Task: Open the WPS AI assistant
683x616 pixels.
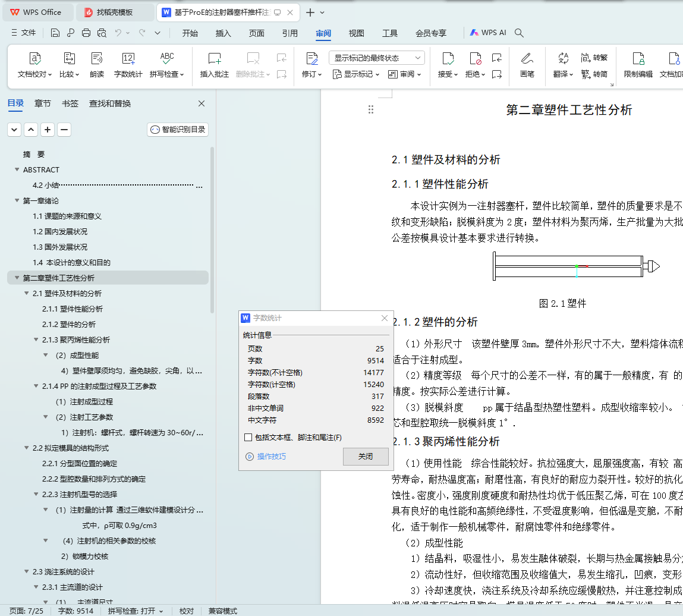Action: (488, 33)
